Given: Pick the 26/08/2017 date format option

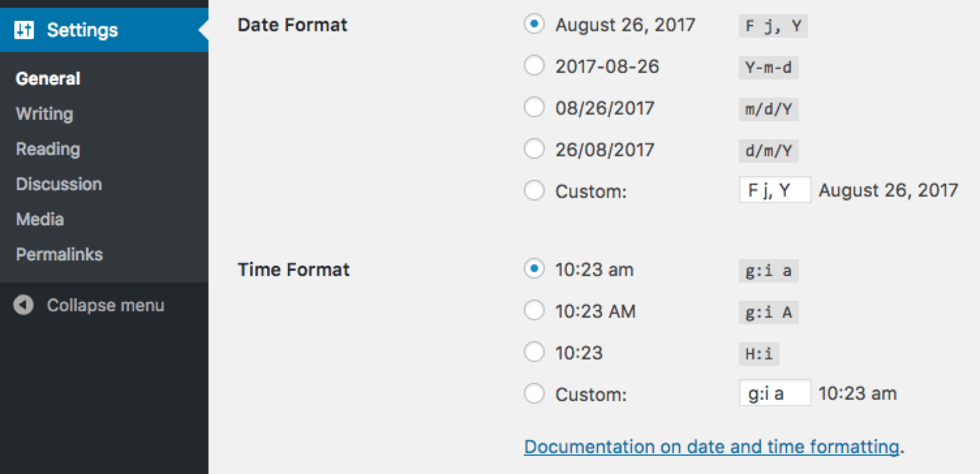Looking at the screenshot, I should tap(534, 149).
